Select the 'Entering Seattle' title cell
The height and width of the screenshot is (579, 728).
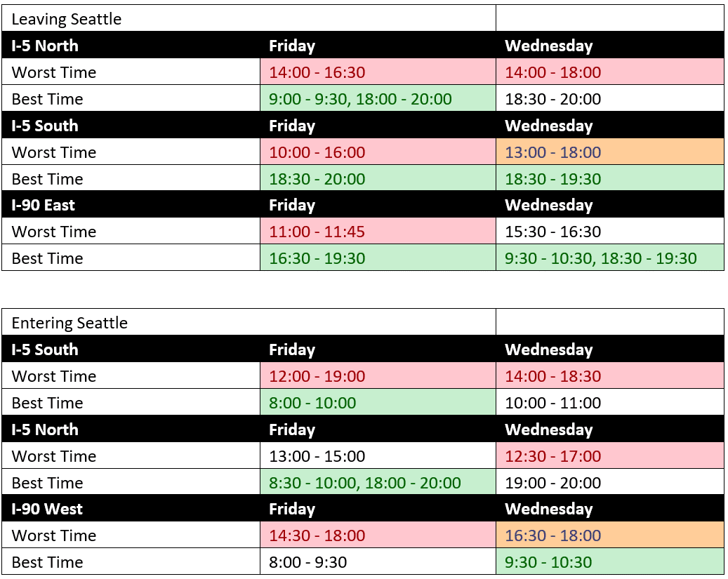(x=249, y=322)
